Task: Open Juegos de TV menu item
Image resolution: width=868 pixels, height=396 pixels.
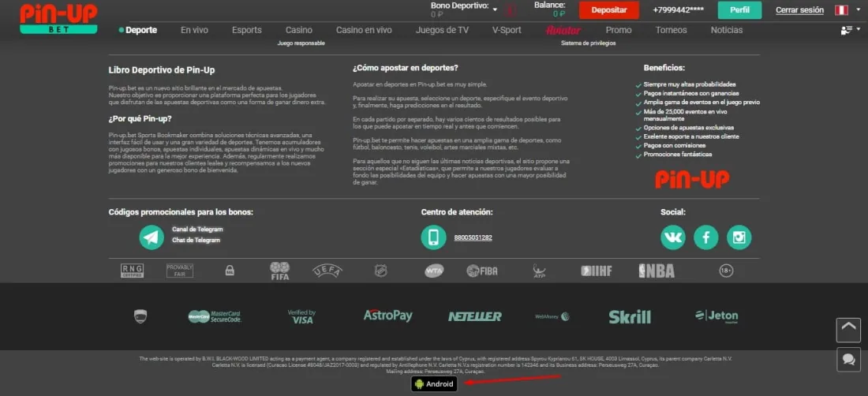Action: coord(442,30)
